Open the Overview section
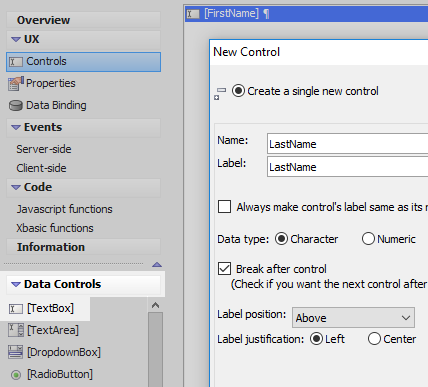Viewport: 428px width, 387px height. (83, 20)
